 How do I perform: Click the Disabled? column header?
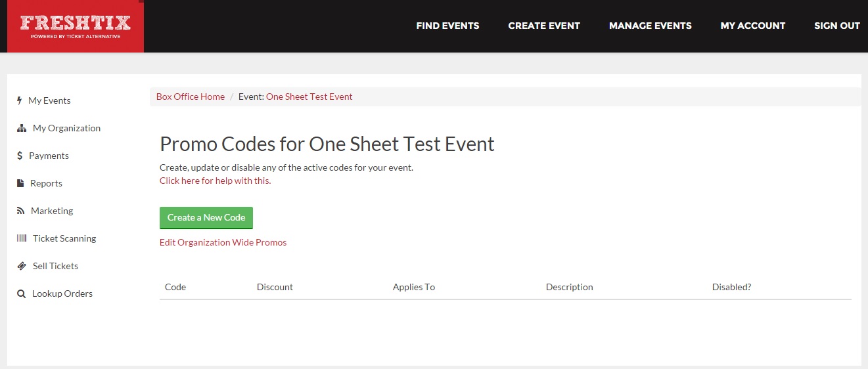point(731,287)
